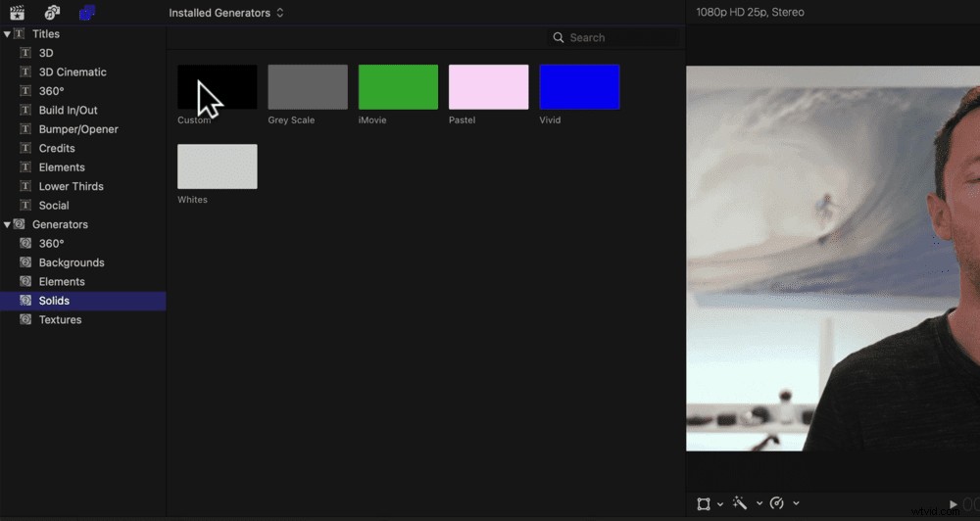Open the Enhancements dropdown arrow
This screenshot has width=980, height=521.
point(759,503)
